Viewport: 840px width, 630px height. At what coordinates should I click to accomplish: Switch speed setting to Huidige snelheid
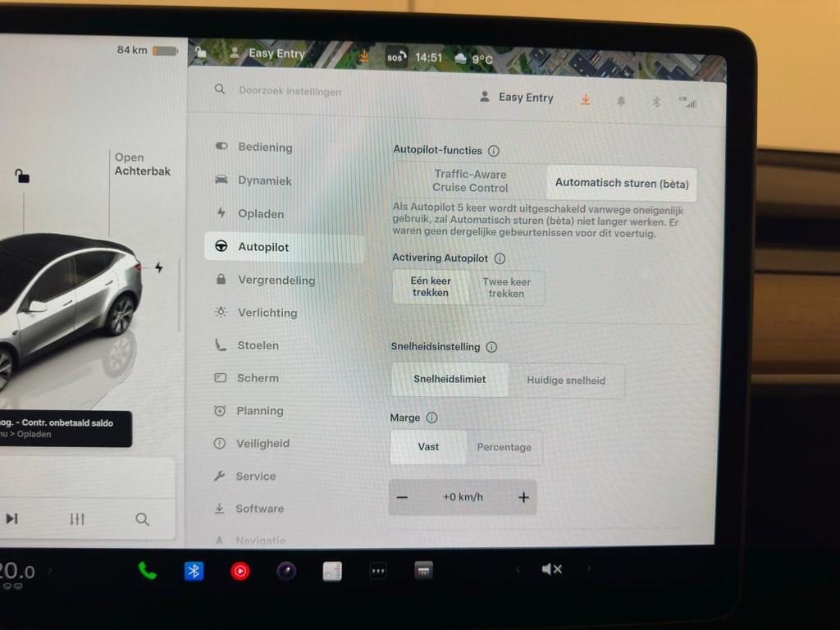click(x=566, y=381)
